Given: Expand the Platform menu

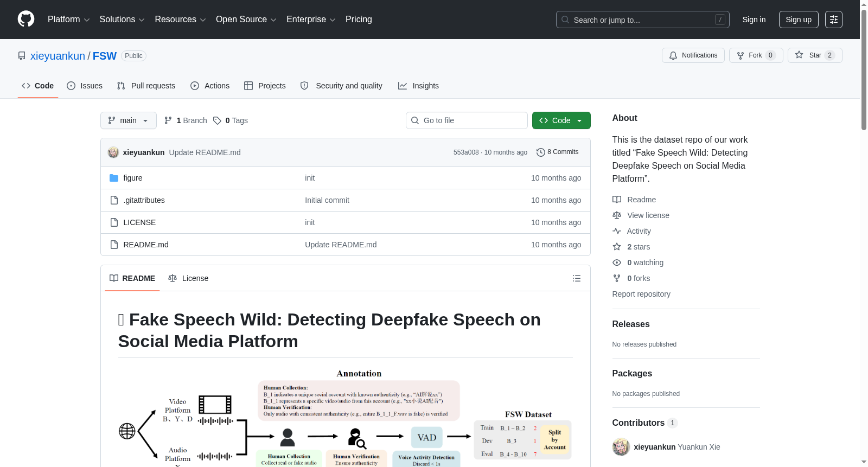Looking at the screenshot, I should 68,20.
